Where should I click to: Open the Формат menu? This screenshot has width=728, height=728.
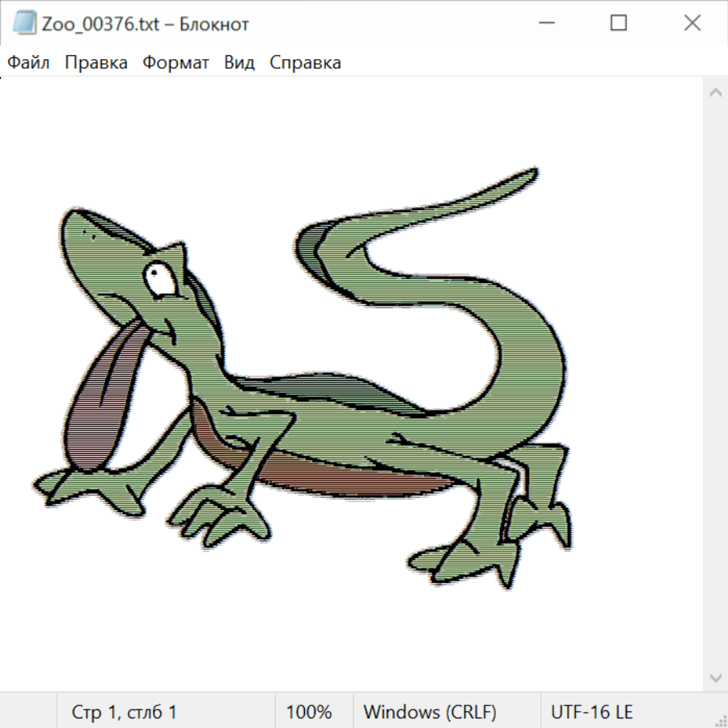pyautogui.click(x=176, y=62)
